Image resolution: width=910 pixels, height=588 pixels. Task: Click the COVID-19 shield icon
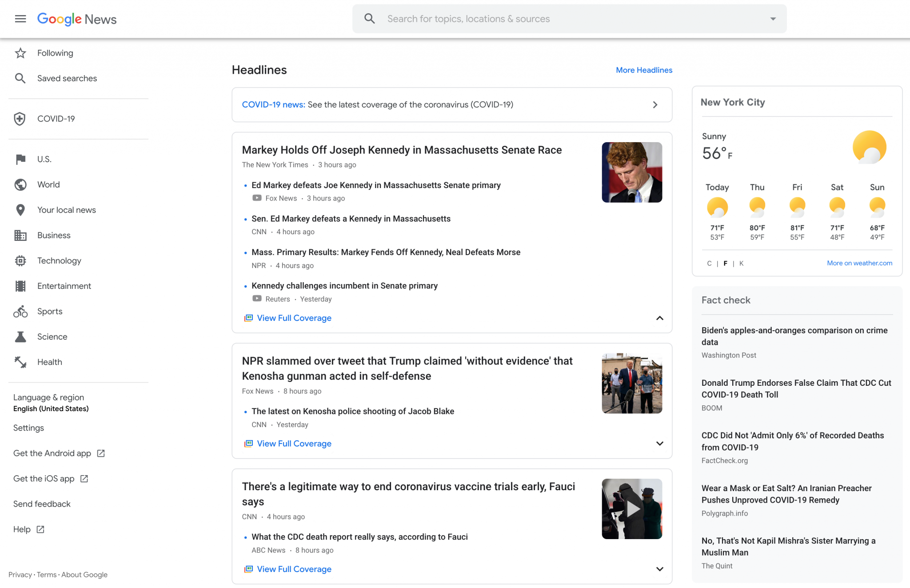point(20,119)
